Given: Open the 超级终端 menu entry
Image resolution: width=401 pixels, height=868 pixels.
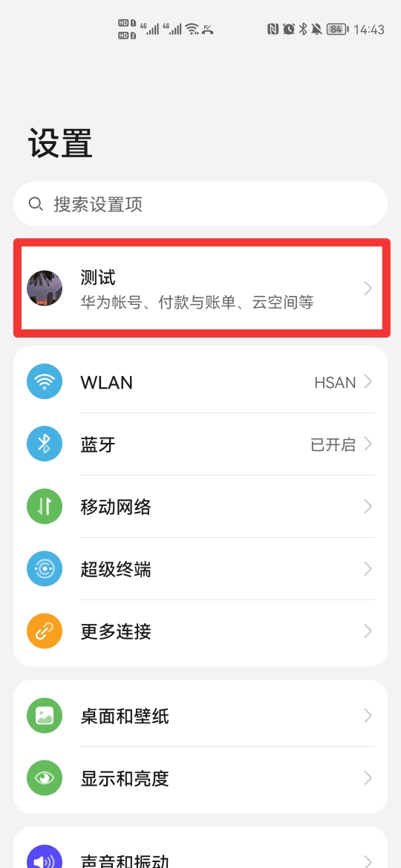Looking at the screenshot, I should [200, 569].
